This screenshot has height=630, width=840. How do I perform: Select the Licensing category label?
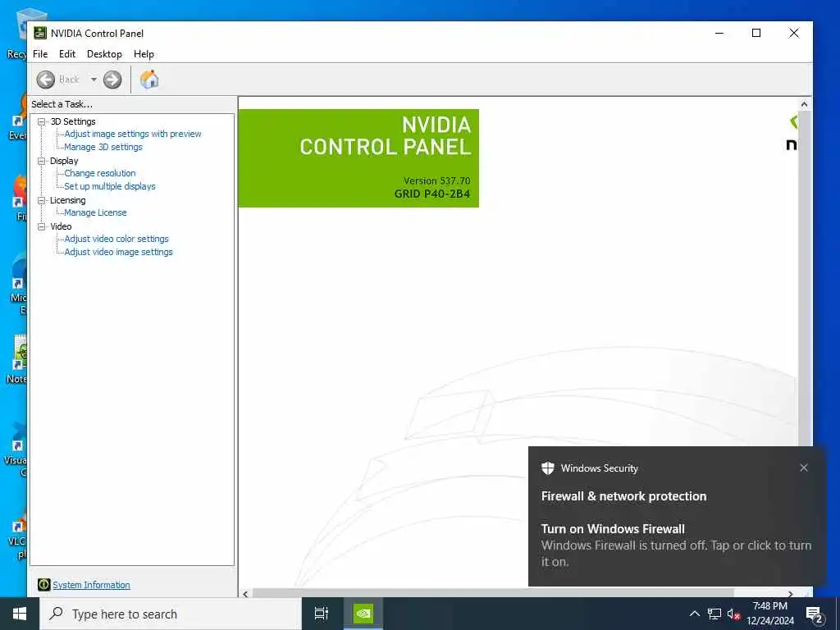[67, 200]
